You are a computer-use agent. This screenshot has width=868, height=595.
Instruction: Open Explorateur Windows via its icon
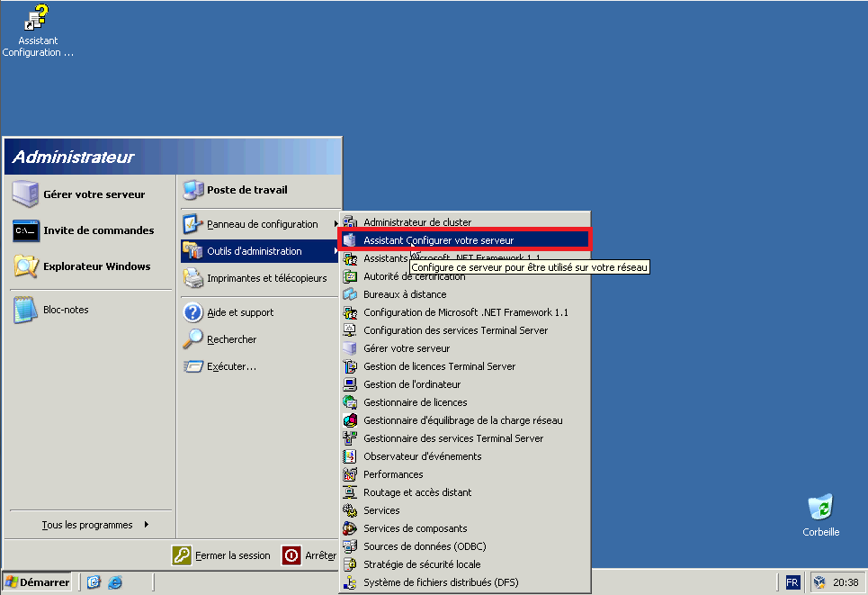coord(25,266)
